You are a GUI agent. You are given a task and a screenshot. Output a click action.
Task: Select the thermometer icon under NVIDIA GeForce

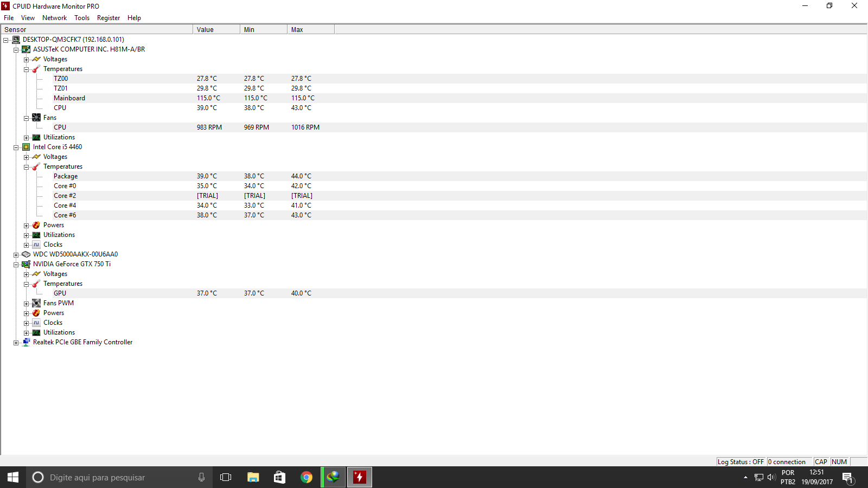click(x=36, y=284)
